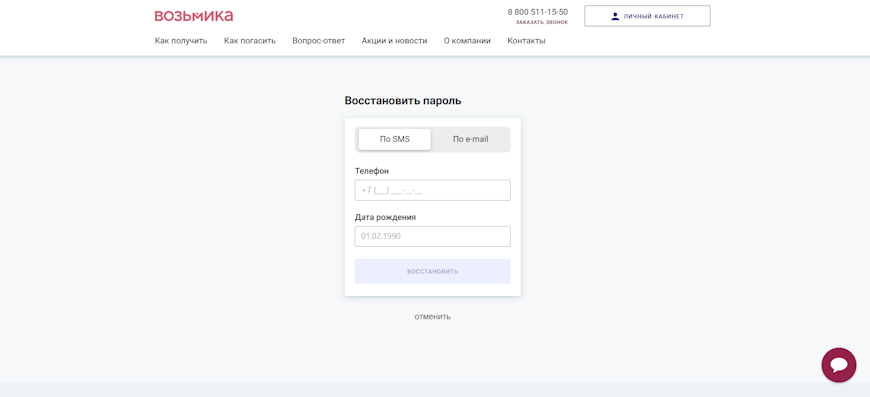
Task: Open the О компании menu item
Action: [x=467, y=40]
